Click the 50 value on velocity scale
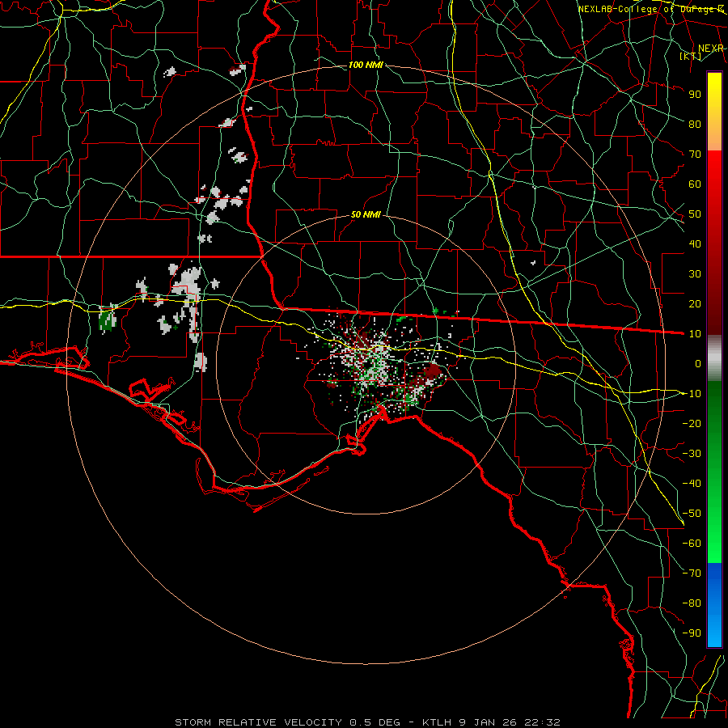This screenshot has width=728, height=728. click(695, 214)
